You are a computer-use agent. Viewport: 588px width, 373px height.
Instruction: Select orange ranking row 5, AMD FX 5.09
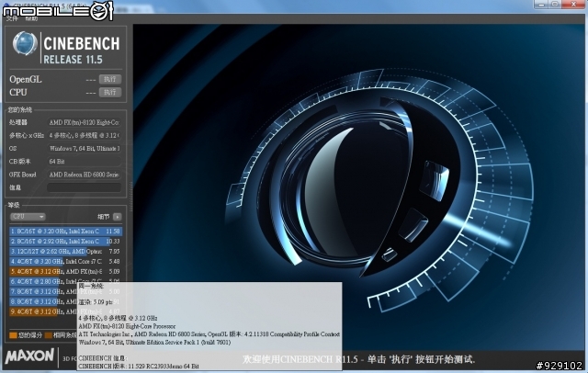tap(65, 271)
